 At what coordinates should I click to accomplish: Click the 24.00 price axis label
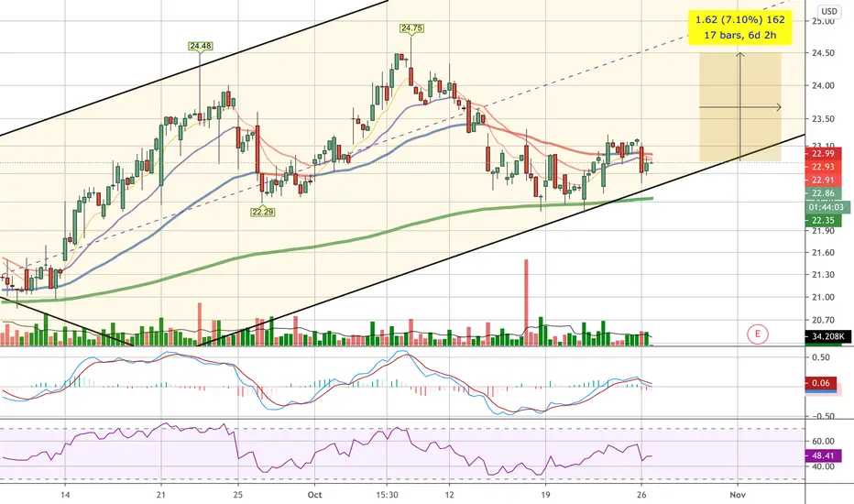coord(823,85)
